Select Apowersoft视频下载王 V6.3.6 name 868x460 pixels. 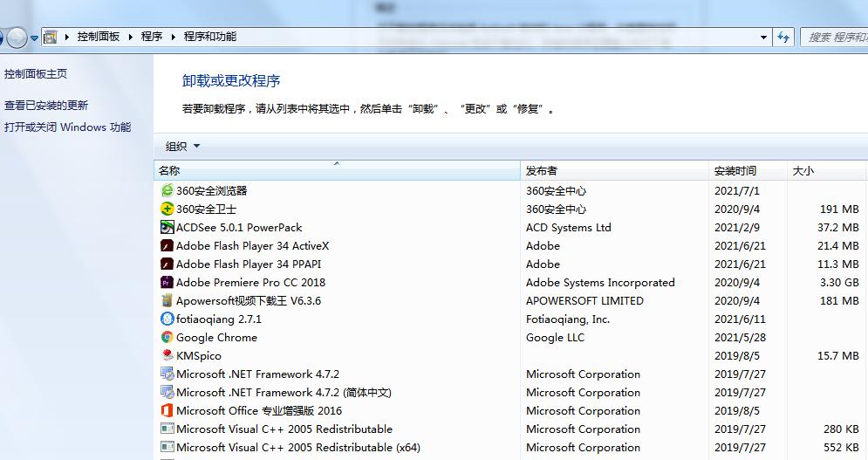point(249,300)
